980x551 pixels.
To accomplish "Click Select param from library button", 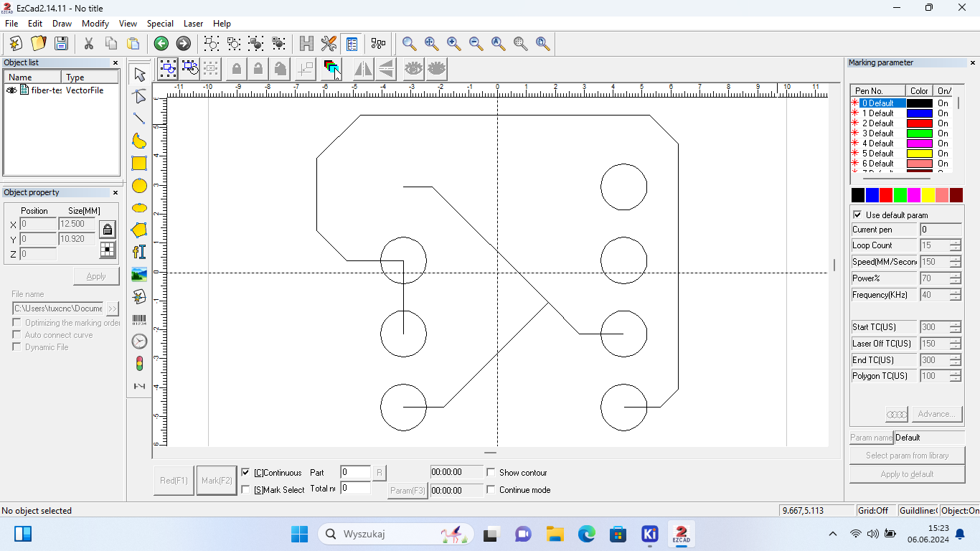I will pyautogui.click(x=907, y=456).
